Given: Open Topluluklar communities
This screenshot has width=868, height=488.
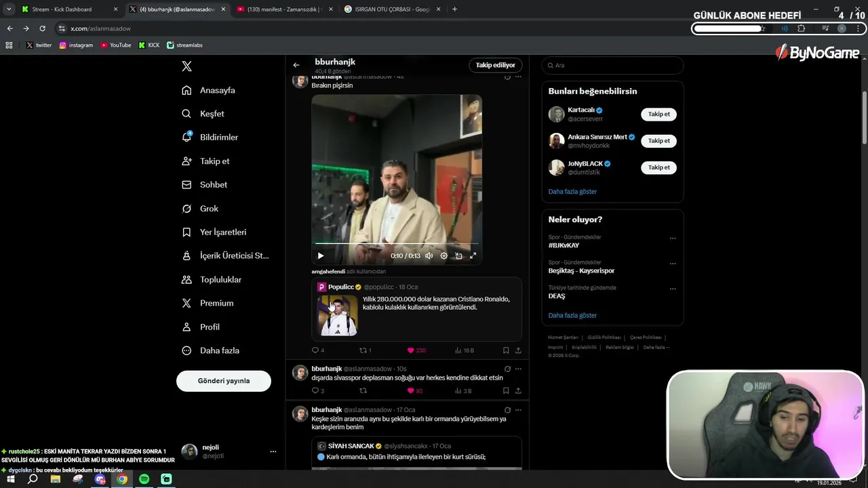Looking at the screenshot, I should (212, 279).
